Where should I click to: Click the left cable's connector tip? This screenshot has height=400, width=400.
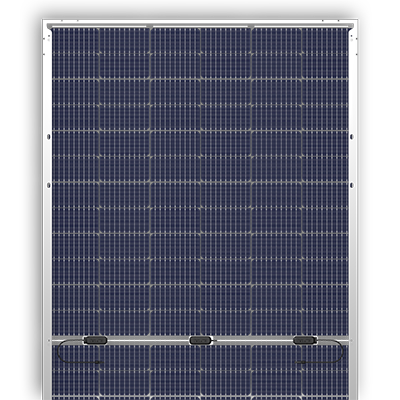point(99,362)
